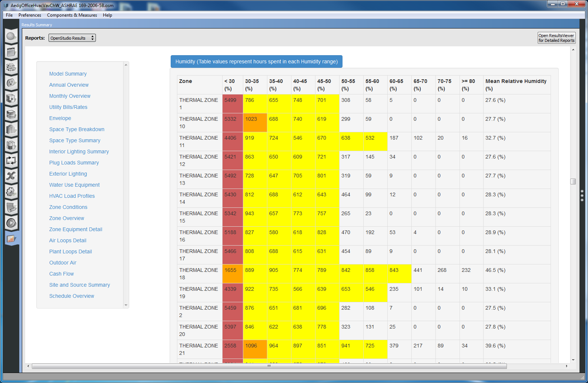The width and height of the screenshot is (588, 383).
Task: Go to Zone Equipment Detail
Action: pos(76,229)
